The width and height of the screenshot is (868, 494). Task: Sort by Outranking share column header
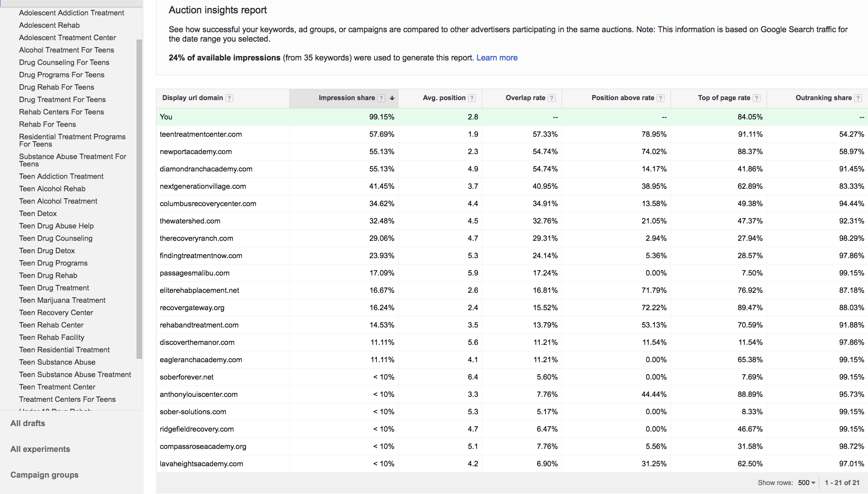click(x=823, y=98)
